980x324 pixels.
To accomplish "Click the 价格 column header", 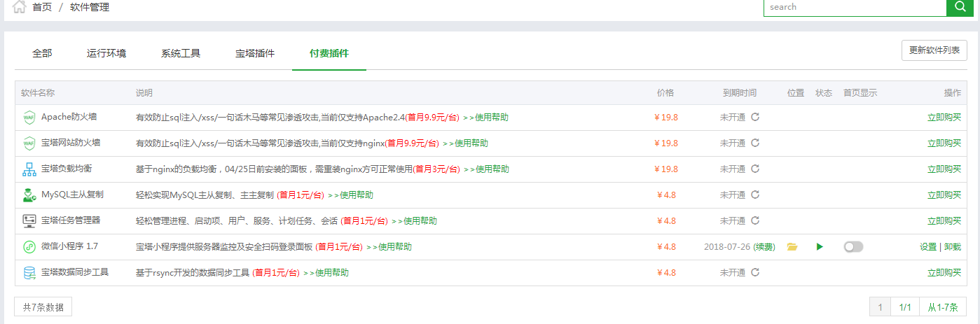I will pyautogui.click(x=665, y=92).
